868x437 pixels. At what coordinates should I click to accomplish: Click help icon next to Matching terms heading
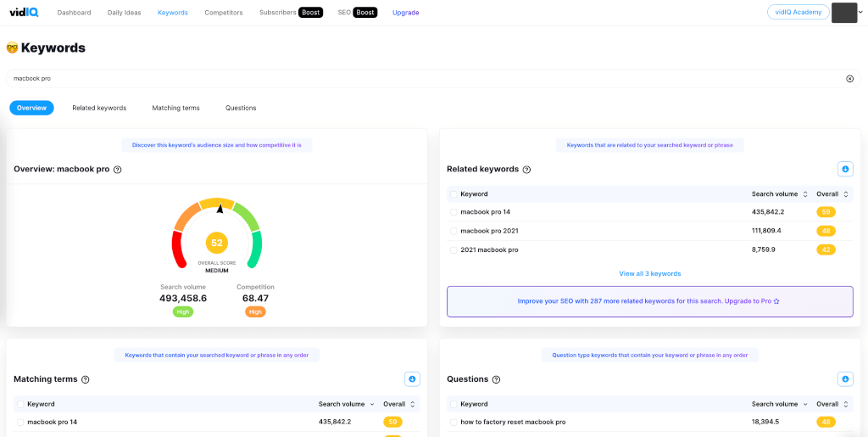85,379
